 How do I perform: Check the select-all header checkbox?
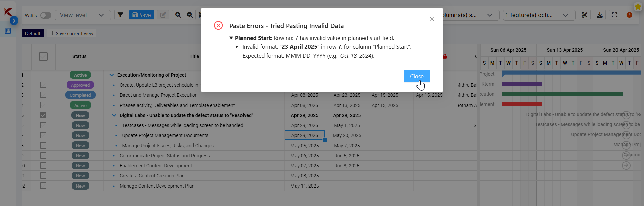43,56
